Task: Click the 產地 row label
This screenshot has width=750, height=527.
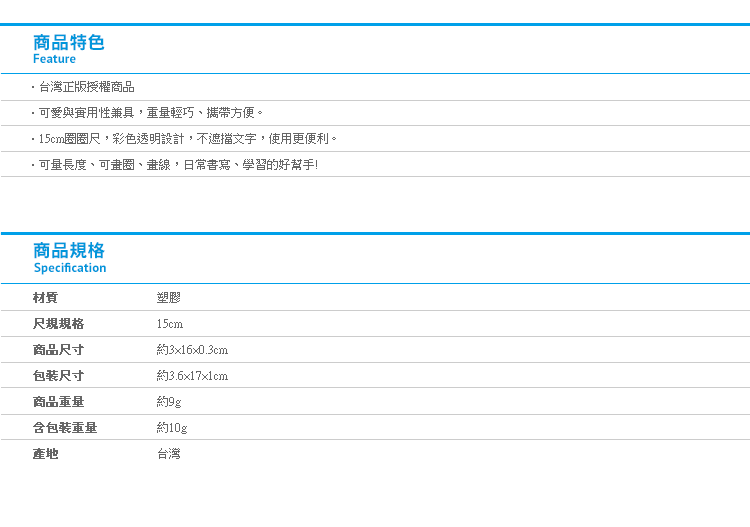Action: click(45, 454)
